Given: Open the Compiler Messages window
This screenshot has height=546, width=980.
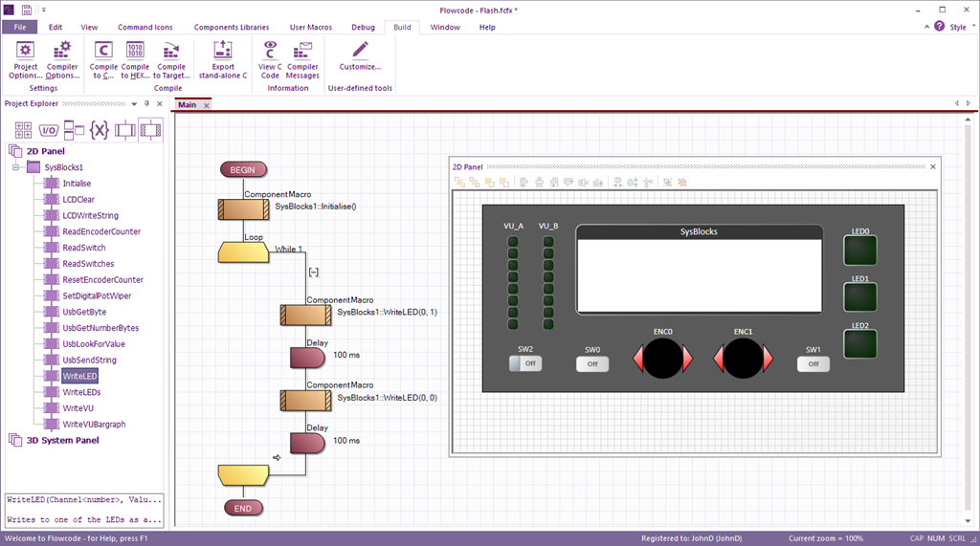Looking at the screenshot, I should (302, 59).
